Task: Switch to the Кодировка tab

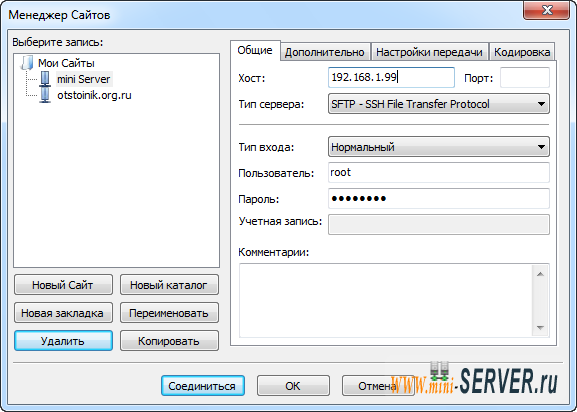Action: [x=522, y=52]
